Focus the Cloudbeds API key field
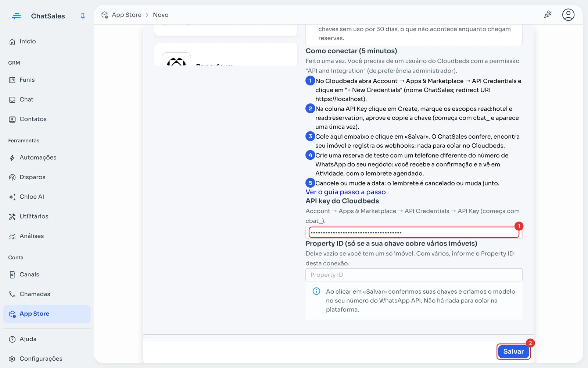This screenshot has height=368, width=588. [414, 233]
